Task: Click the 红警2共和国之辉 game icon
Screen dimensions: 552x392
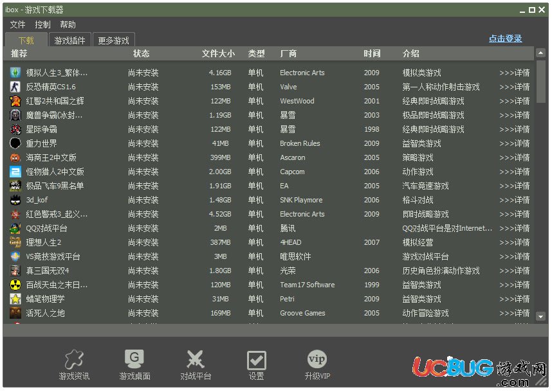Action: point(15,101)
